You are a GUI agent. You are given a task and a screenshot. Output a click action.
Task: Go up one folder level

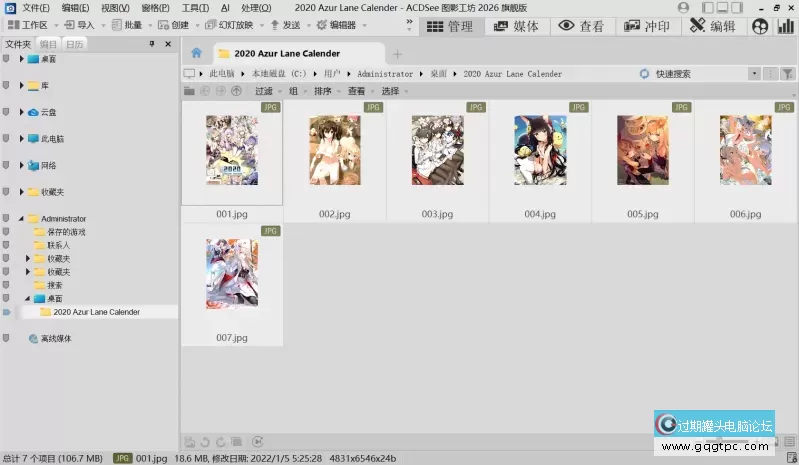click(236, 91)
